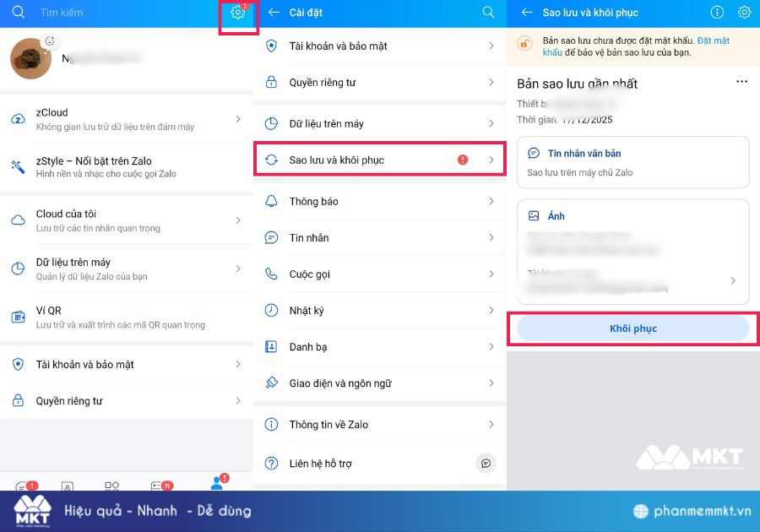
Task: Tap the profile avatar thumbnail
Action: (30, 59)
